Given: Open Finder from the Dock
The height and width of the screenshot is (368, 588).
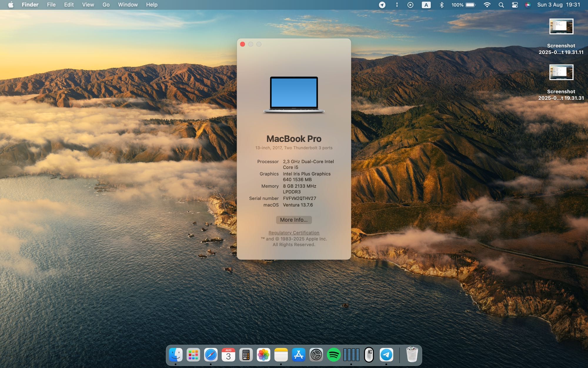Looking at the screenshot, I should coord(176,355).
